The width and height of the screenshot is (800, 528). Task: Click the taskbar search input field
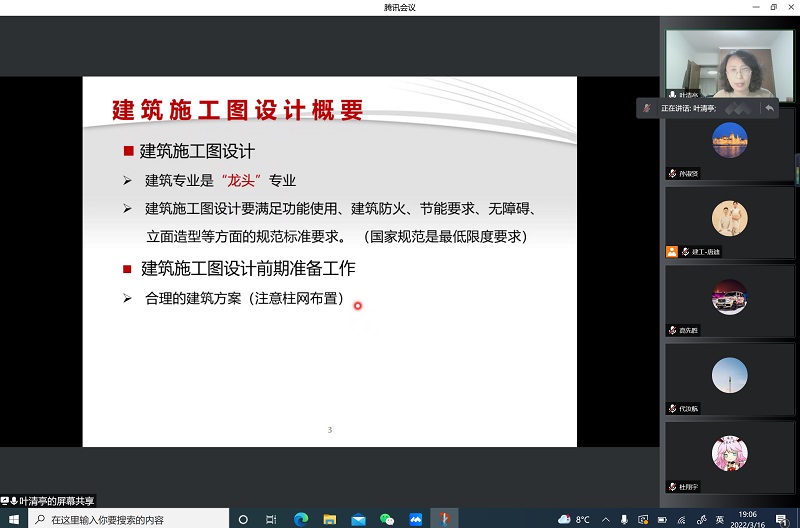coord(128,519)
